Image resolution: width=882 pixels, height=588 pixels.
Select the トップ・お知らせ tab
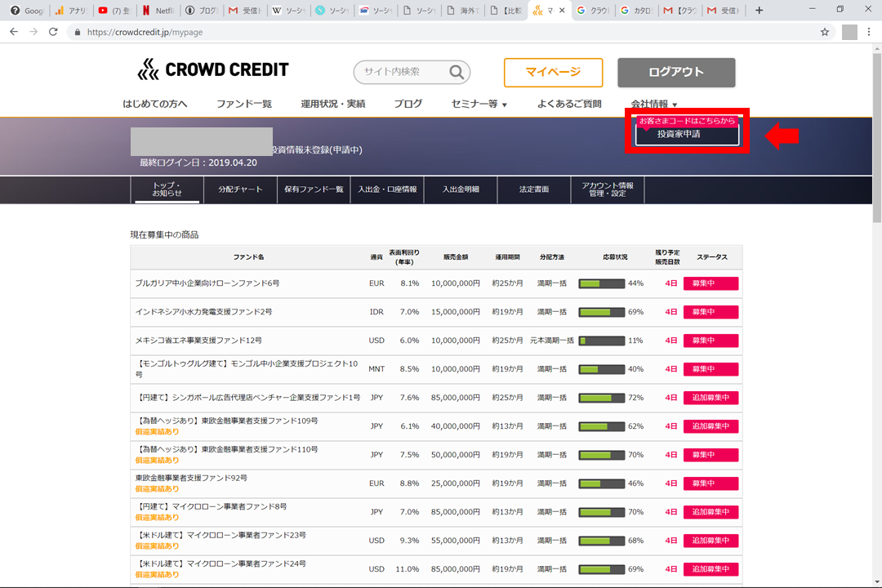click(x=167, y=189)
